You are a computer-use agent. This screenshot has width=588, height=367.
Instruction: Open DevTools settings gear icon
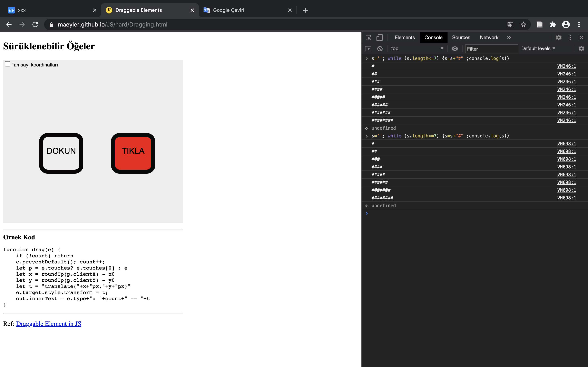(558, 38)
